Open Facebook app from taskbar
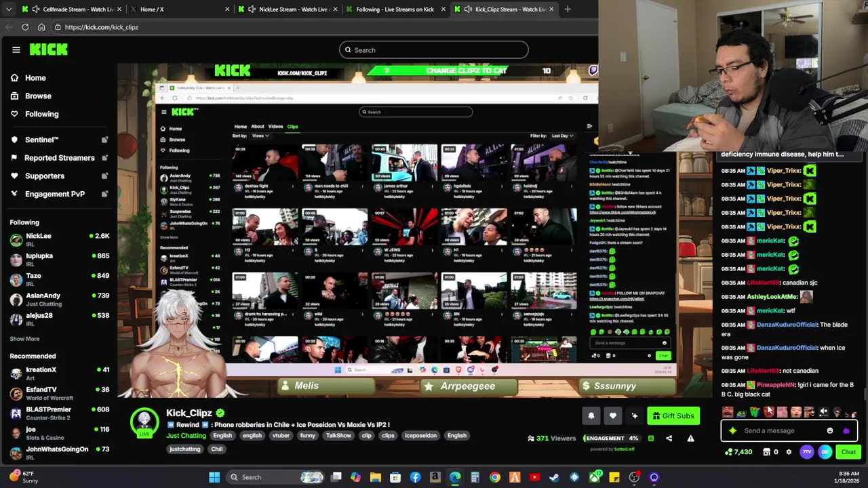This screenshot has width=868, height=488. pyautogui.click(x=415, y=477)
